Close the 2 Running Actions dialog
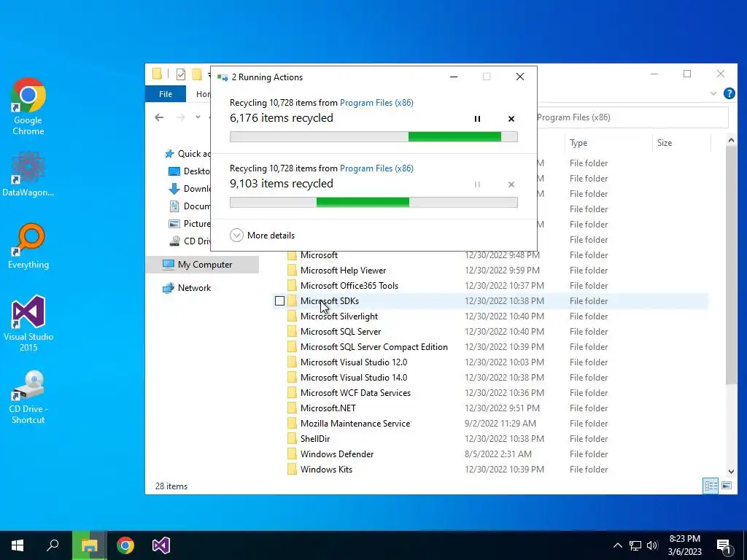This screenshot has height=560, width=747. point(519,77)
